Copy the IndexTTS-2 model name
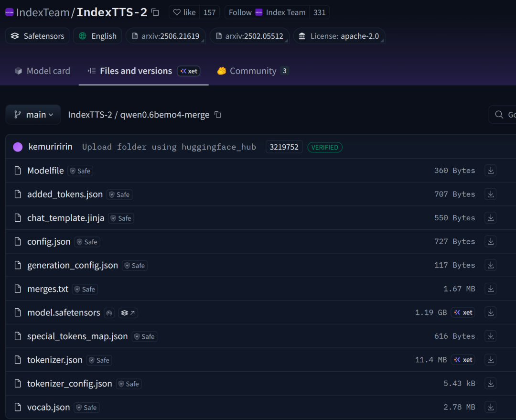Viewport: 516px width, 420px height. 155,12
